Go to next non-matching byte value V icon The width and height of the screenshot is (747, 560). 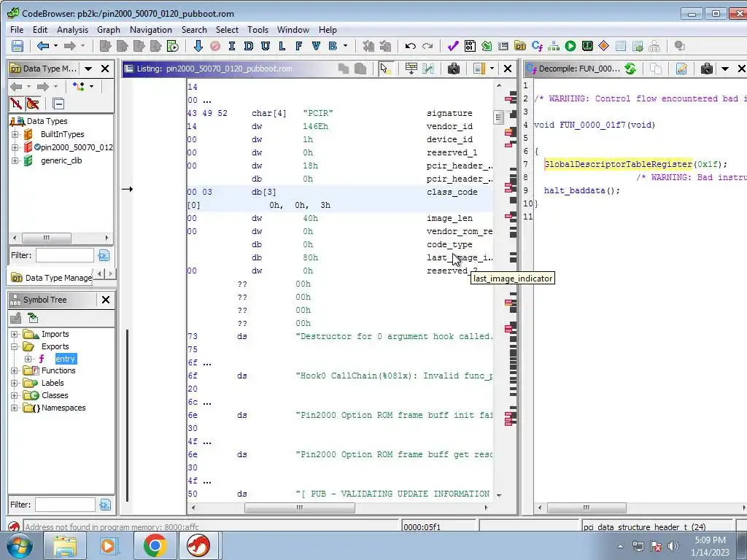[316, 46]
